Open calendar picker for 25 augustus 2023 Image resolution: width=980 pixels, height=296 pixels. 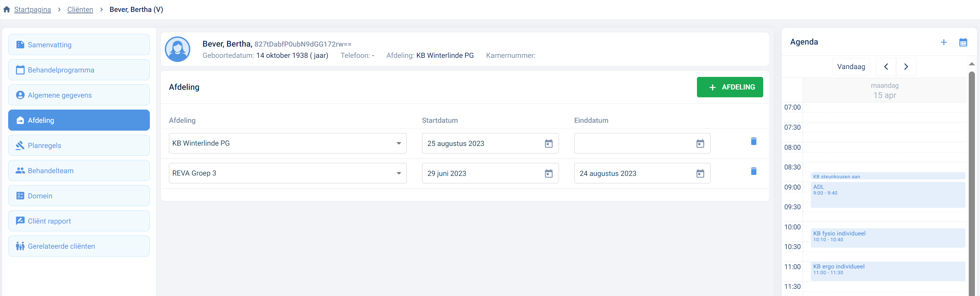coord(548,143)
